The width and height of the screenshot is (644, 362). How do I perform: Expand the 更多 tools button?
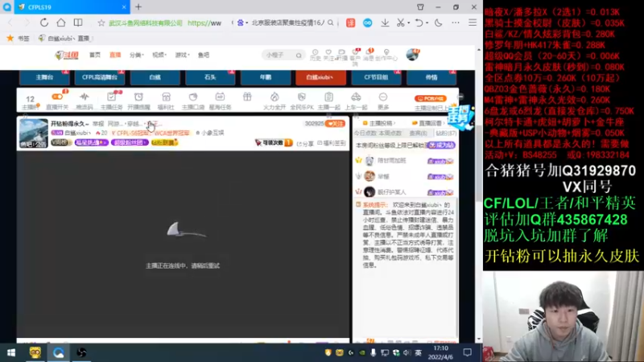[383, 101]
